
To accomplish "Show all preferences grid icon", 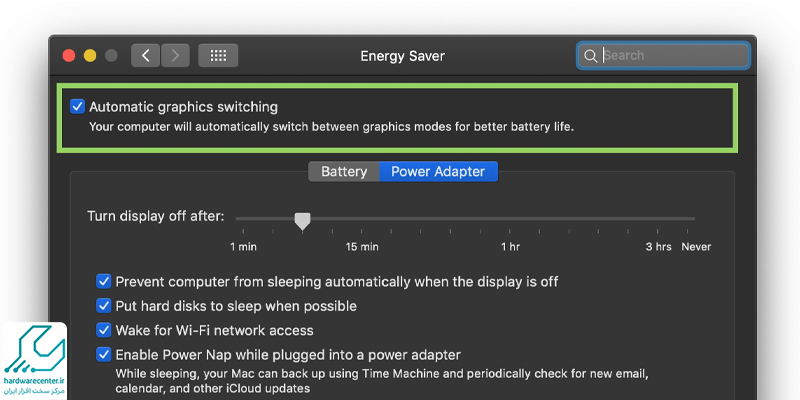I will 218,56.
